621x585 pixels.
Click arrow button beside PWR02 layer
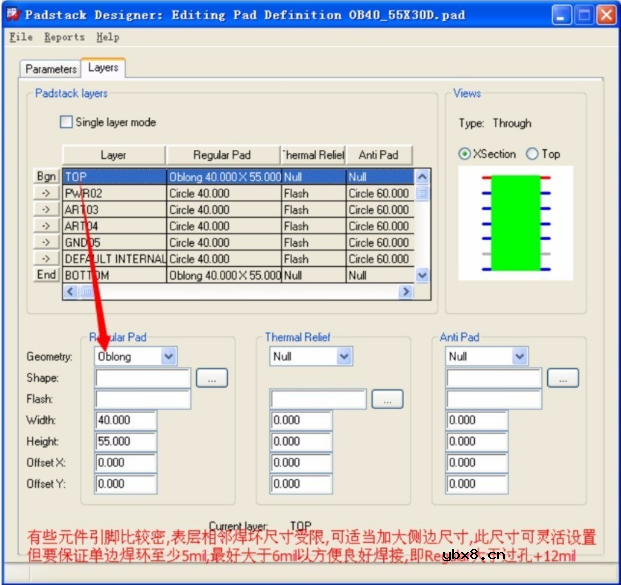tap(46, 193)
